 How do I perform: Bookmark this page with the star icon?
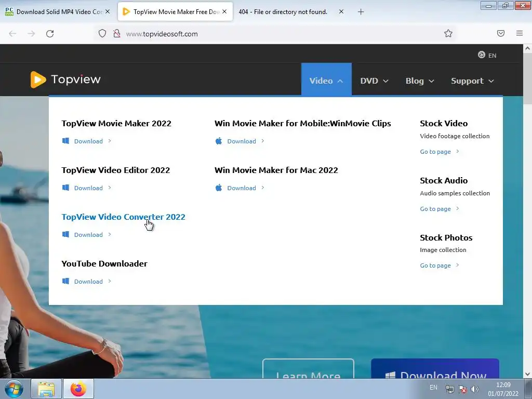(448, 33)
